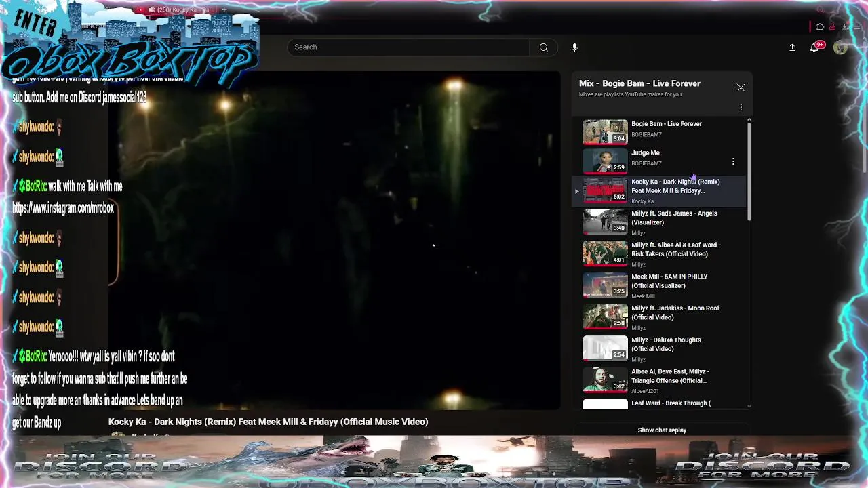Select the Moon Roof video thumbnail
Viewport: 868px width, 488px height.
(x=605, y=317)
